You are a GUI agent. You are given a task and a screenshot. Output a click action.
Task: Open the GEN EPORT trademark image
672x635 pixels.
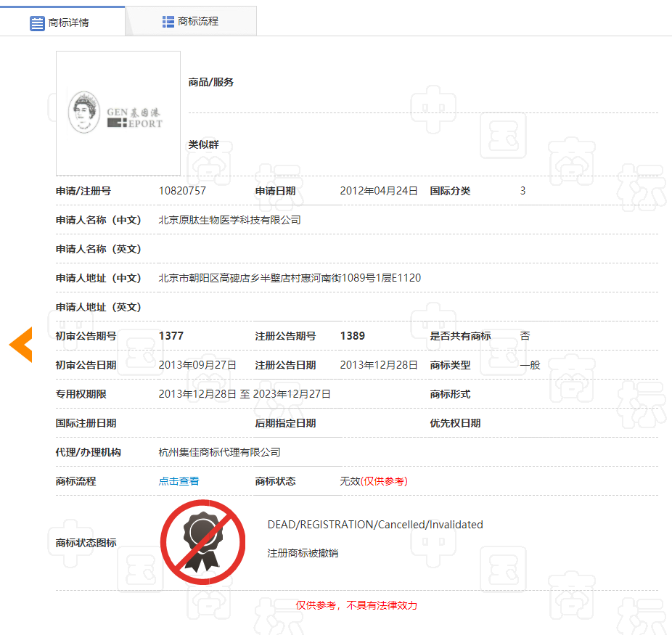118,113
